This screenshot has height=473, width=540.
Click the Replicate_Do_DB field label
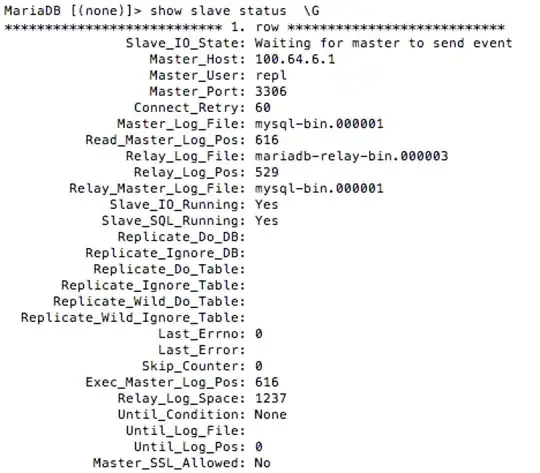pos(181,237)
